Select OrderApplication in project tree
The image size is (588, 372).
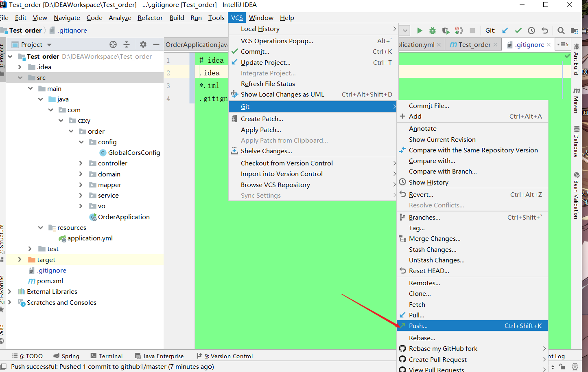[120, 217]
